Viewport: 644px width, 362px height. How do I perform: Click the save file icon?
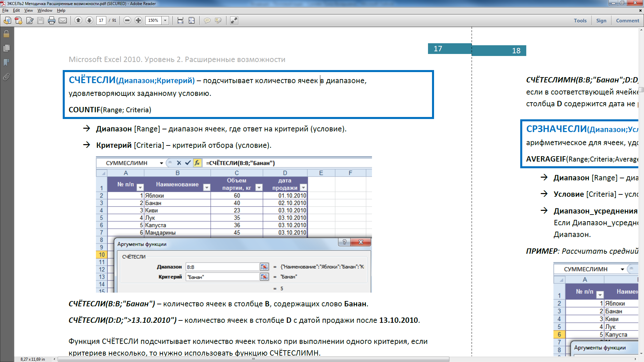point(41,21)
